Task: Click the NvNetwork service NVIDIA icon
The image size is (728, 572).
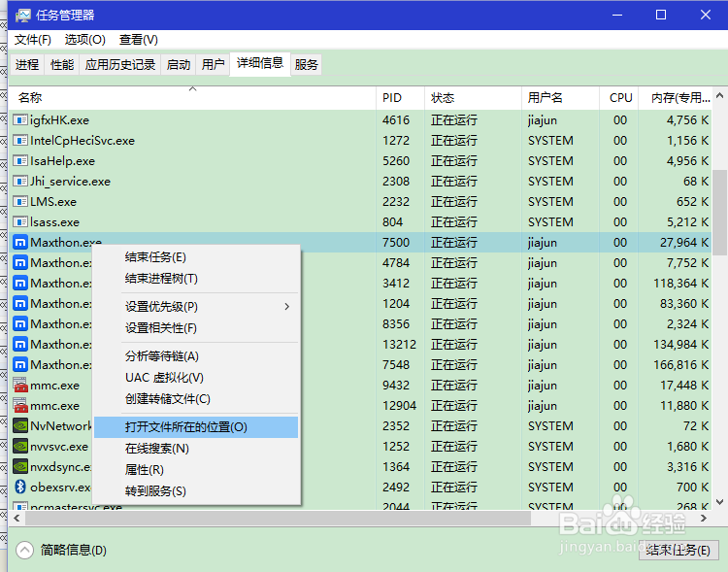Action: (20, 426)
